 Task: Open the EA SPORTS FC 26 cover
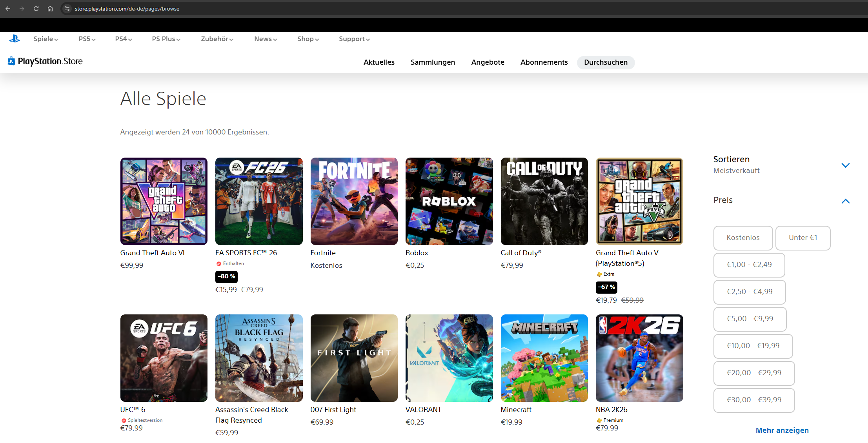tap(259, 201)
